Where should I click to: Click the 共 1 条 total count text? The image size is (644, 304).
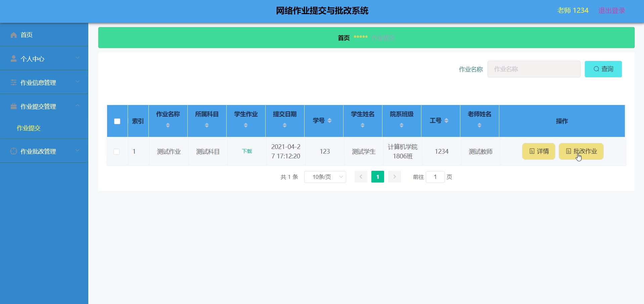click(x=289, y=177)
